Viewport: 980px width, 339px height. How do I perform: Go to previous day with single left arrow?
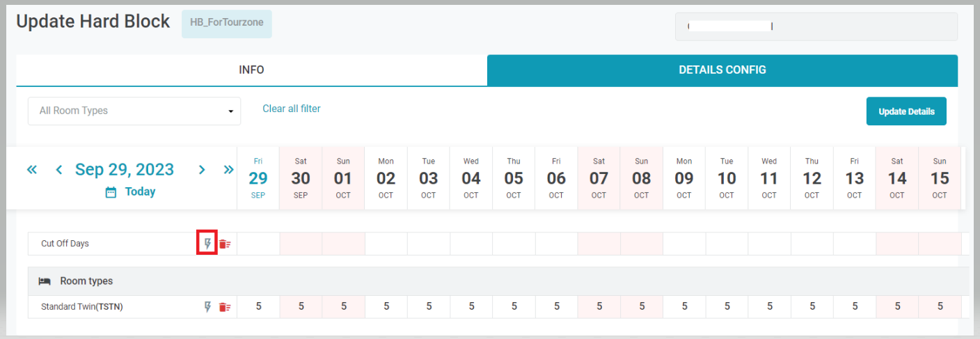pos(59,170)
